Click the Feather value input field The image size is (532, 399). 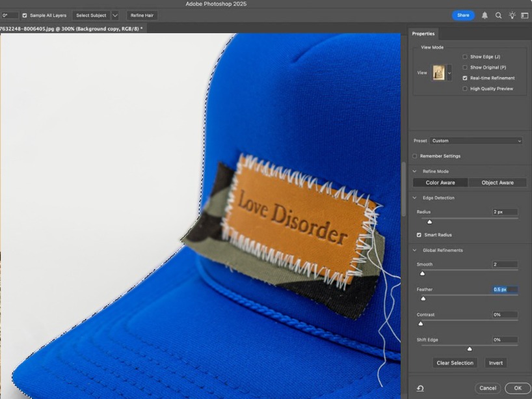[x=505, y=290]
